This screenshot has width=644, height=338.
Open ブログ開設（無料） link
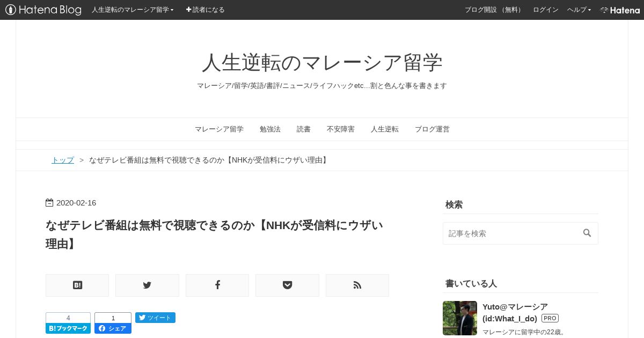point(494,10)
